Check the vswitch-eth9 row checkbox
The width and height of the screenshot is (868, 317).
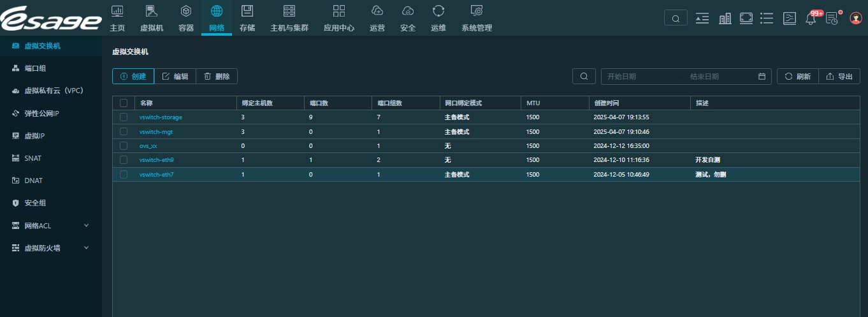point(124,160)
